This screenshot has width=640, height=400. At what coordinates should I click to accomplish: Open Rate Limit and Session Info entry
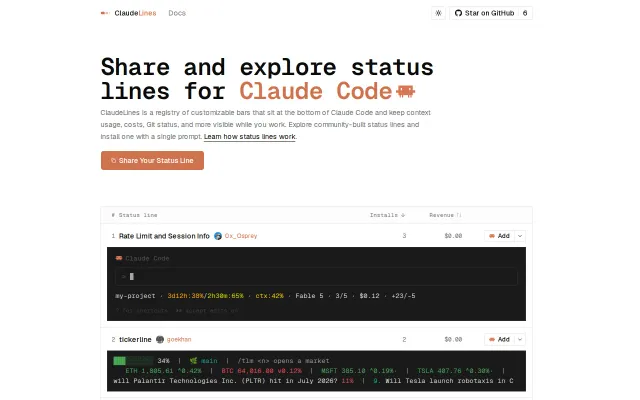click(164, 236)
